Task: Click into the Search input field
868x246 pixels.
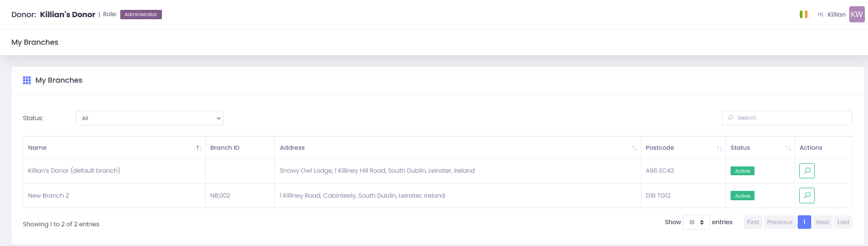Action: 787,118
